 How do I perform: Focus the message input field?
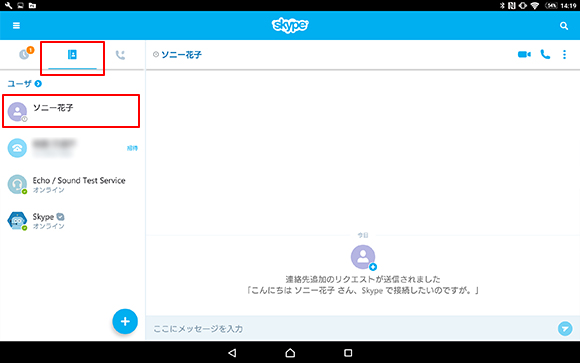pos(351,329)
